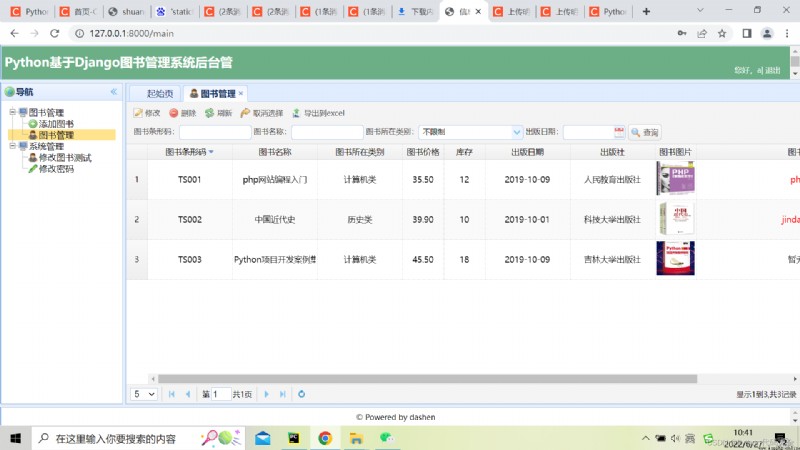
Task: Open 修改密码 in the navigation tree
Action: coord(56,168)
